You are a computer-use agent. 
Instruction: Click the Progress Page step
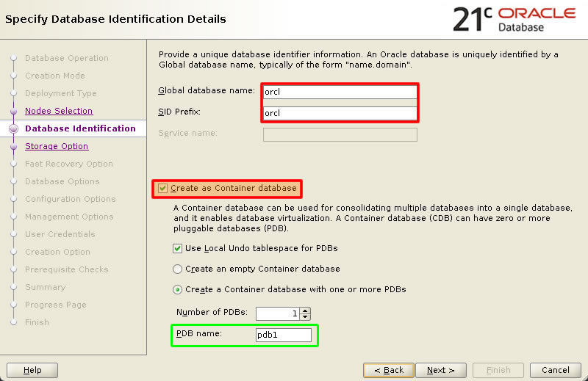(x=56, y=305)
